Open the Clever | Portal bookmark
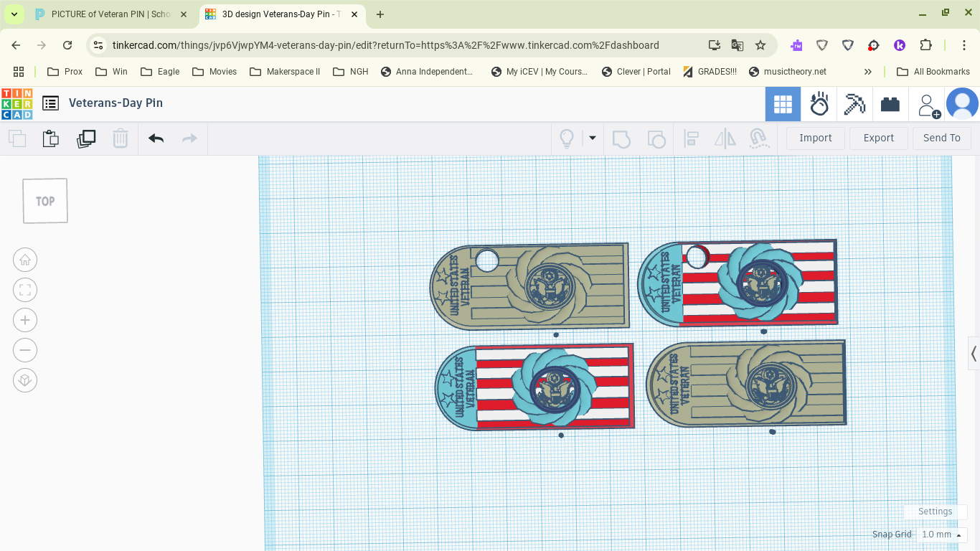 coord(636,72)
